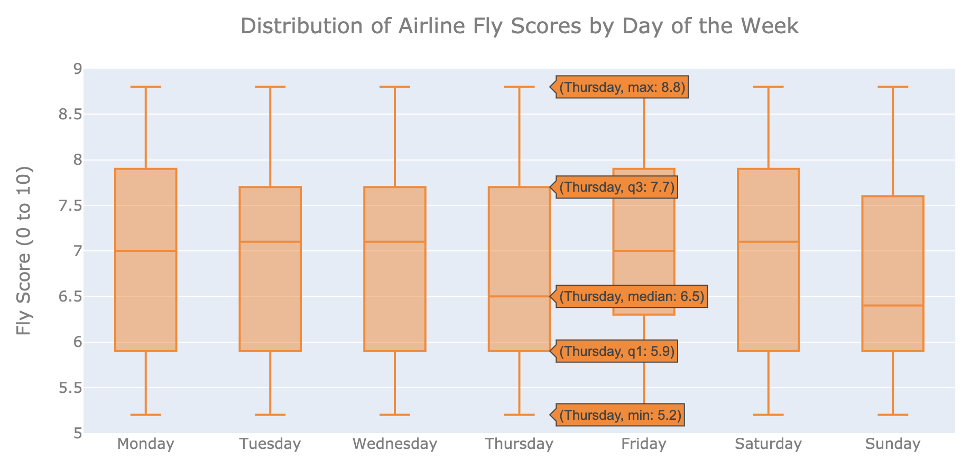
Task: Click the chart title text
Action: pos(519,26)
